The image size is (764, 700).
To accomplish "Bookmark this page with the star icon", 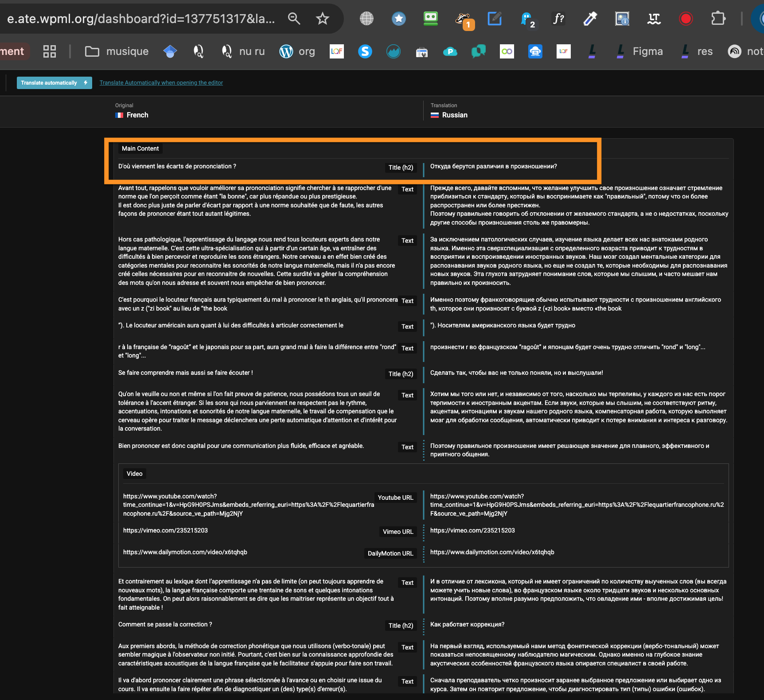I will (322, 19).
